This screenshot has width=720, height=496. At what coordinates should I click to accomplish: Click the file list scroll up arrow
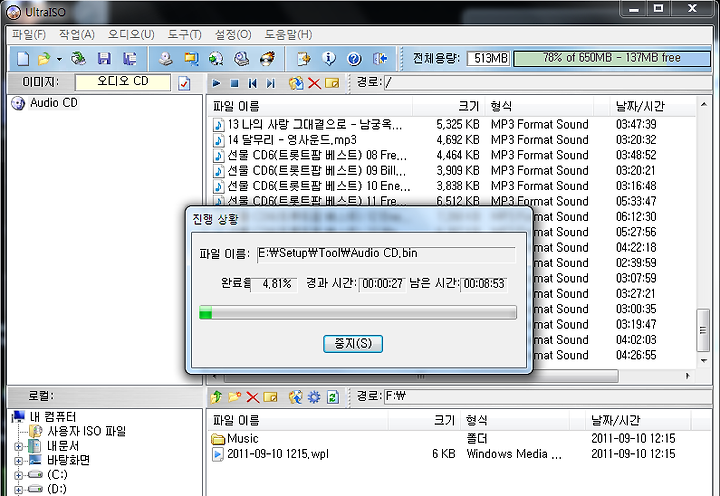(x=703, y=105)
